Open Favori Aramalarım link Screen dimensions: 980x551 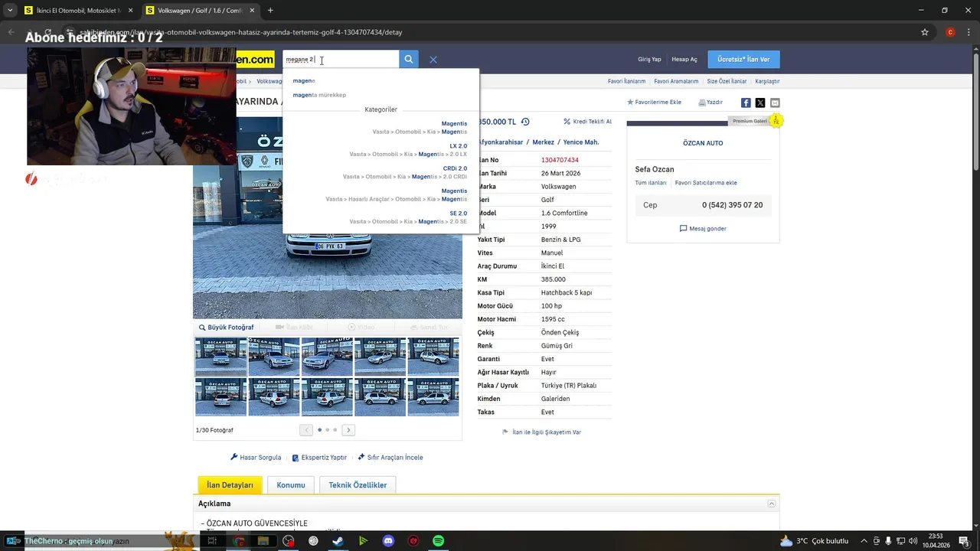[x=676, y=81]
